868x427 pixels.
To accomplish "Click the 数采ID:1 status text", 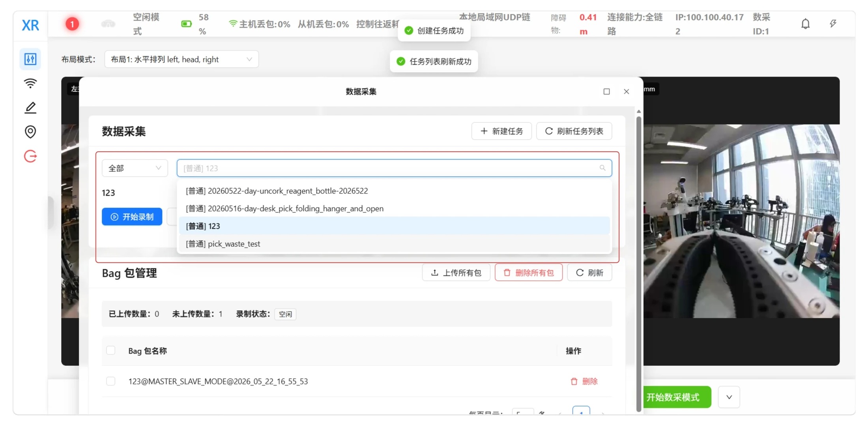I will click(761, 24).
